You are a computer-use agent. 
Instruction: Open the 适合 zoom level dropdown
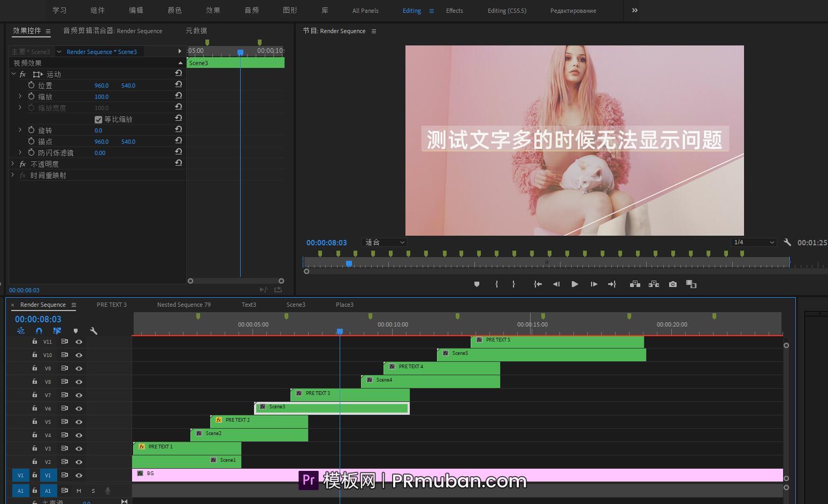point(384,242)
